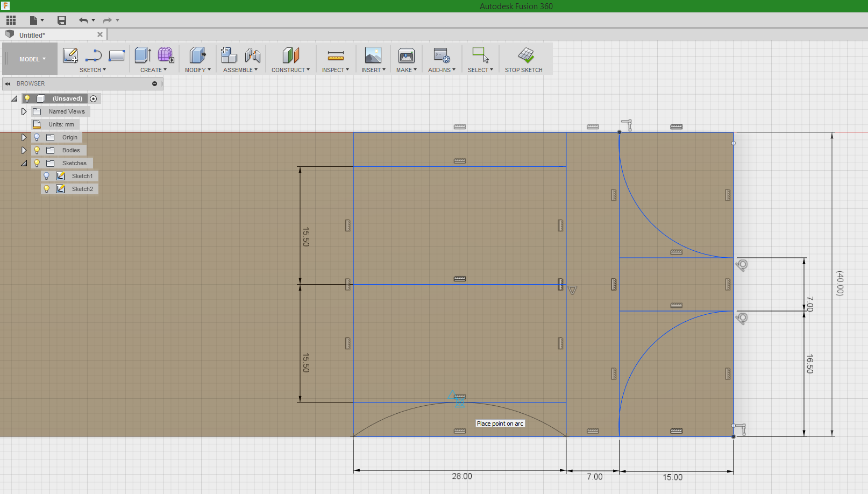Click the Stop Sketch icon
This screenshot has width=868, height=494.
pos(526,55)
